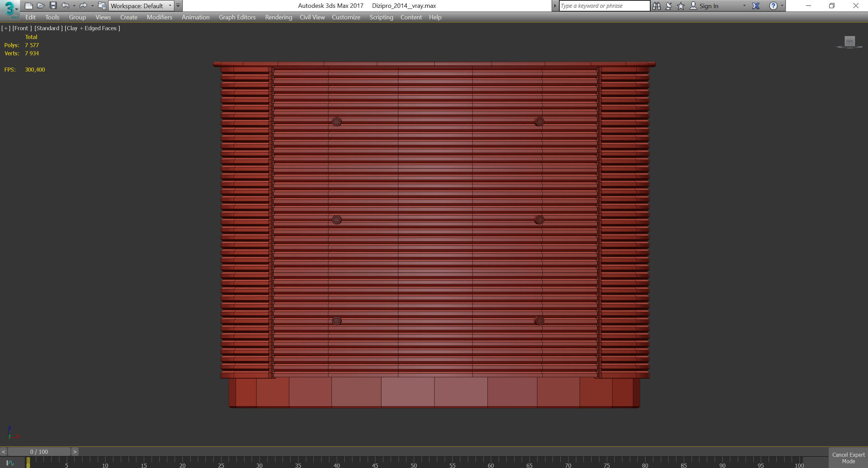This screenshot has height=468, width=868.
Task: Toggle the mini curve editor icon
Action: pyautogui.click(x=10, y=463)
